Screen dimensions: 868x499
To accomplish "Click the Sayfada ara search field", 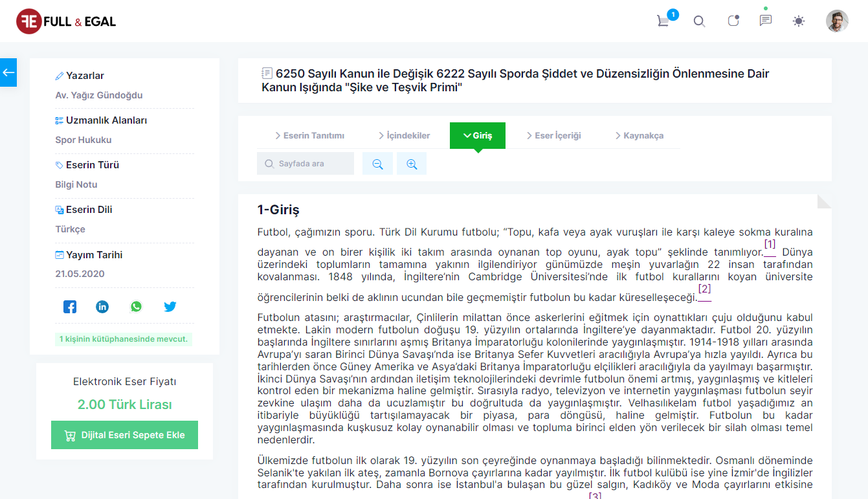I will [x=311, y=164].
